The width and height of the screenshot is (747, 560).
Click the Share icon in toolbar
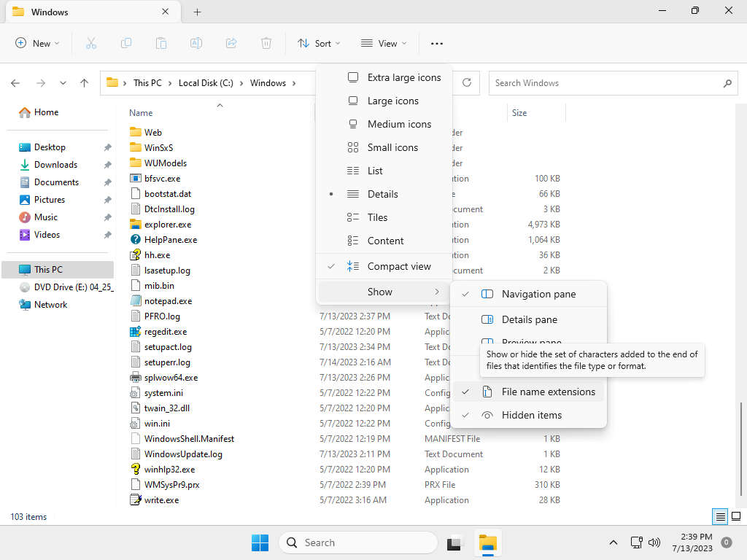[231, 43]
